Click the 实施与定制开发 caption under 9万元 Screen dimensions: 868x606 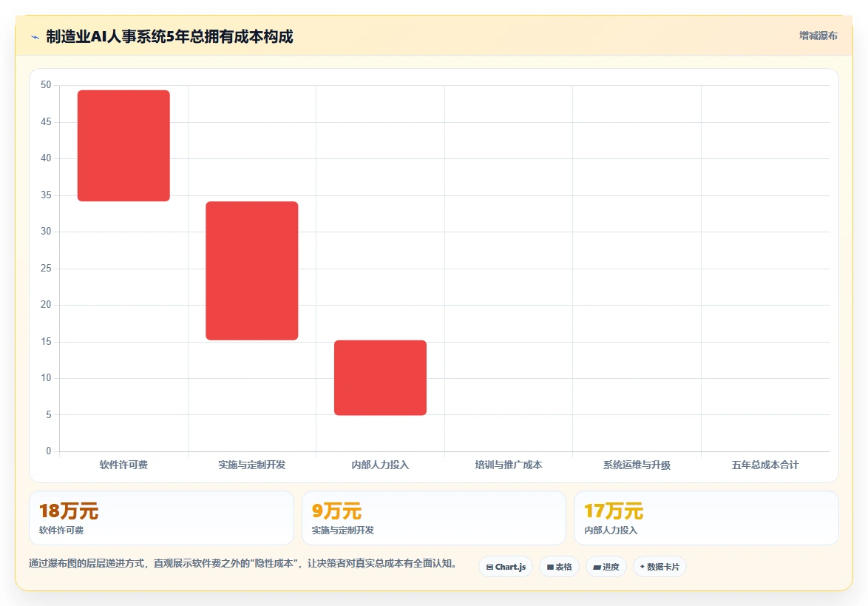[342, 530]
